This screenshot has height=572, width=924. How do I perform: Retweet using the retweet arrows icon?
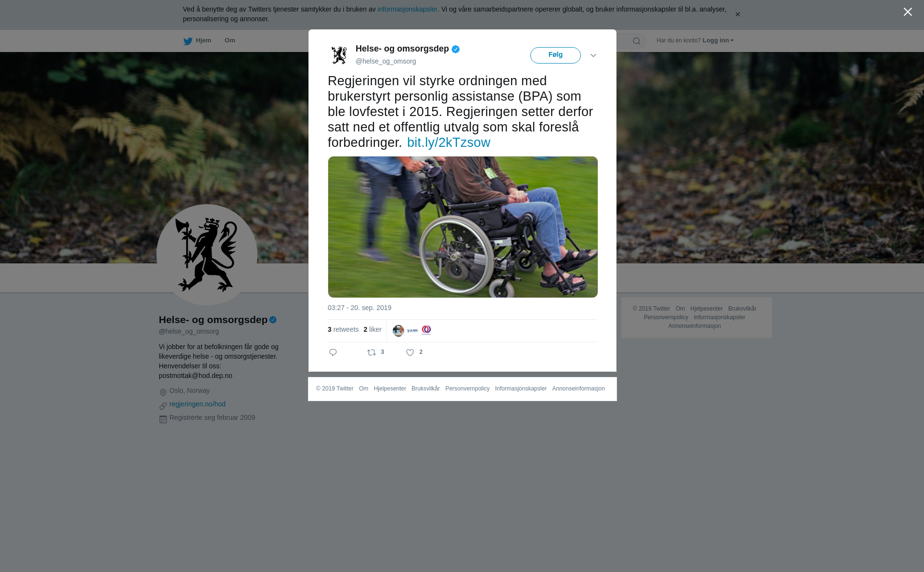click(x=372, y=352)
